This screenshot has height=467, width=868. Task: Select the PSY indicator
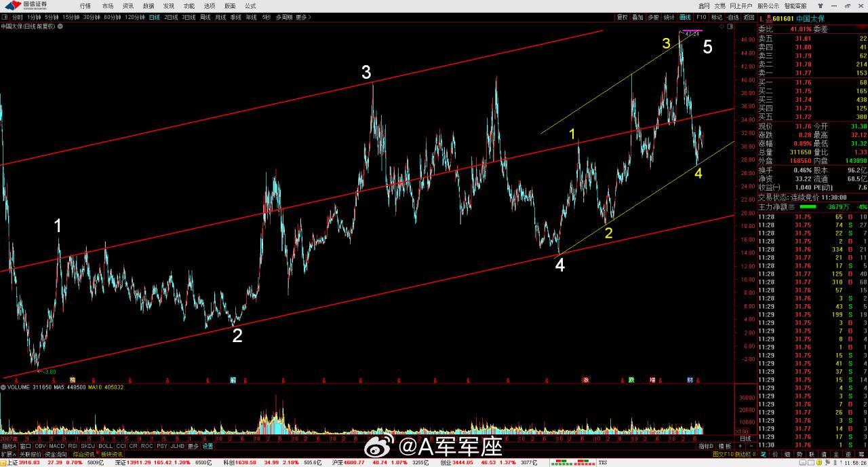(x=162, y=446)
